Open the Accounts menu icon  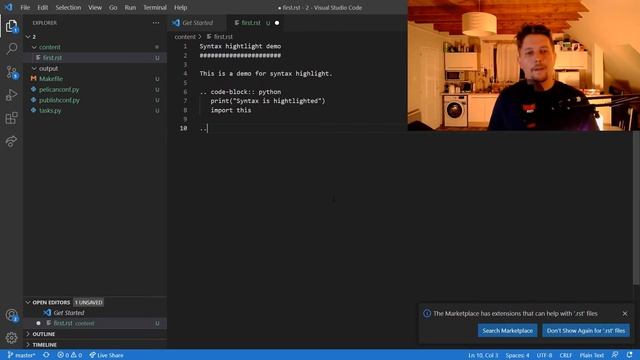[11, 315]
